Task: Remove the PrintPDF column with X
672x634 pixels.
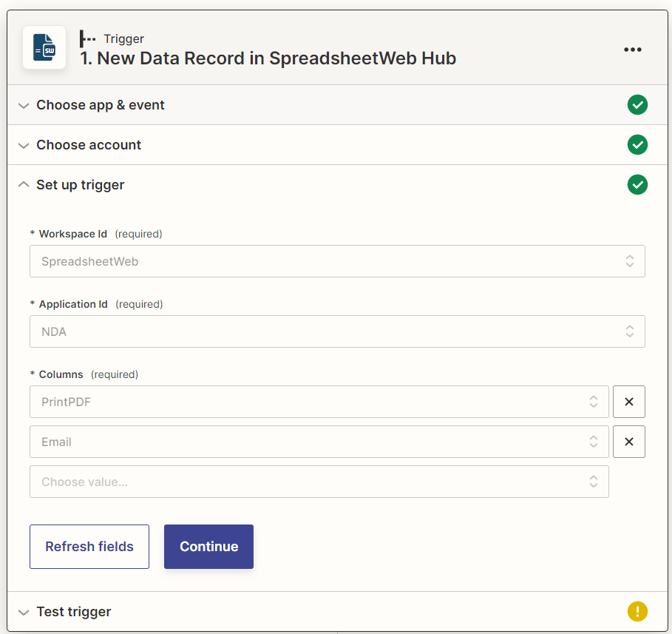Action: click(628, 402)
